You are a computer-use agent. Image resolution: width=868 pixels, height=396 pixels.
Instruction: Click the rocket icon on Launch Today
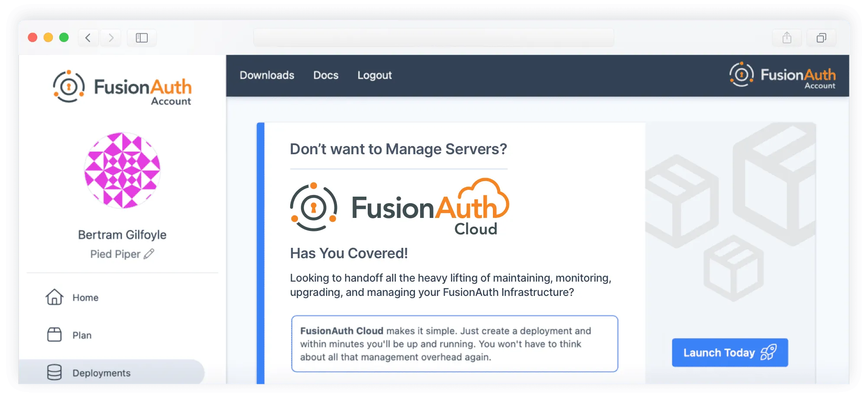click(x=768, y=353)
